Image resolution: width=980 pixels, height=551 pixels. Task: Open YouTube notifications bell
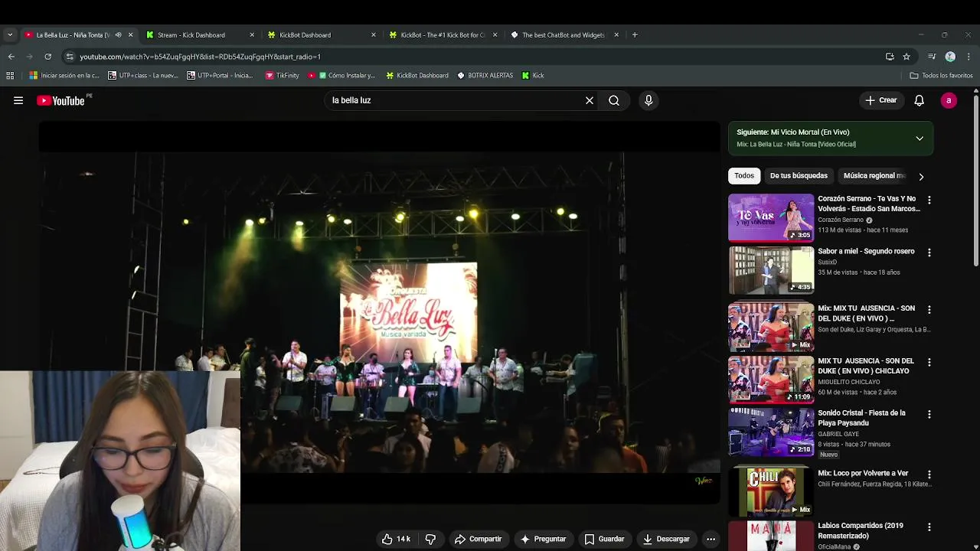[920, 100]
